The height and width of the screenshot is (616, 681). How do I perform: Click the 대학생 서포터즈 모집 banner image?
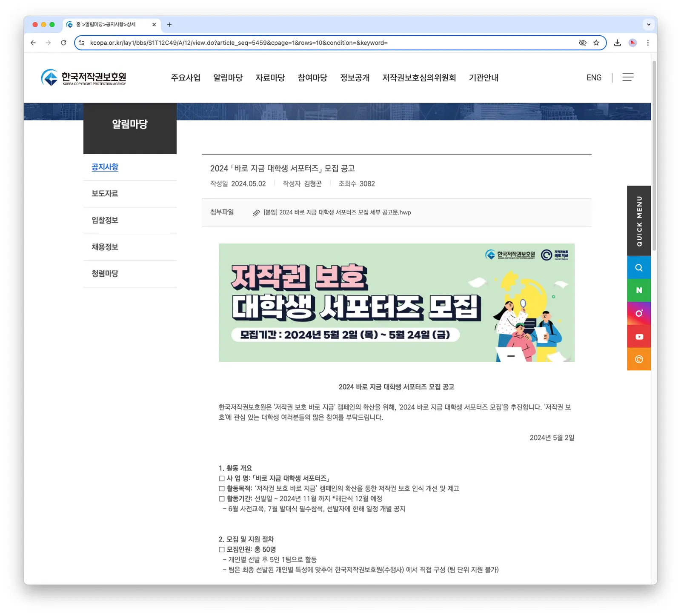(397, 303)
